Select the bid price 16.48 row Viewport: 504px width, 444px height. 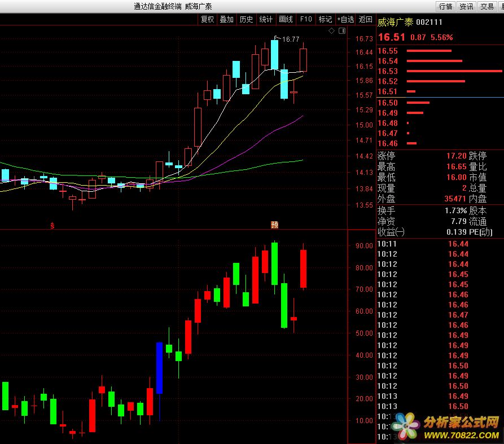(x=440, y=123)
